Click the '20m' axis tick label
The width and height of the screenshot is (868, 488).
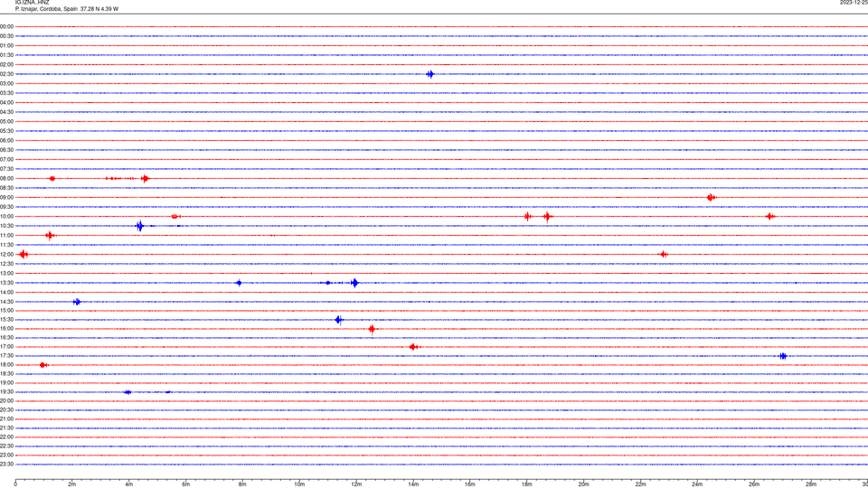[584, 484]
